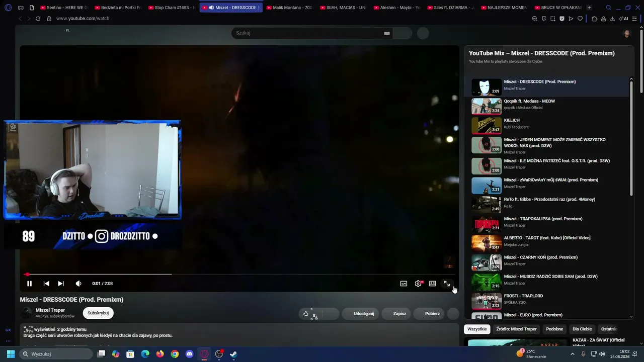This screenshot has width=644, height=362.
Task: Focus the YouTube Szukaj search box
Action: pyautogui.click(x=312, y=33)
